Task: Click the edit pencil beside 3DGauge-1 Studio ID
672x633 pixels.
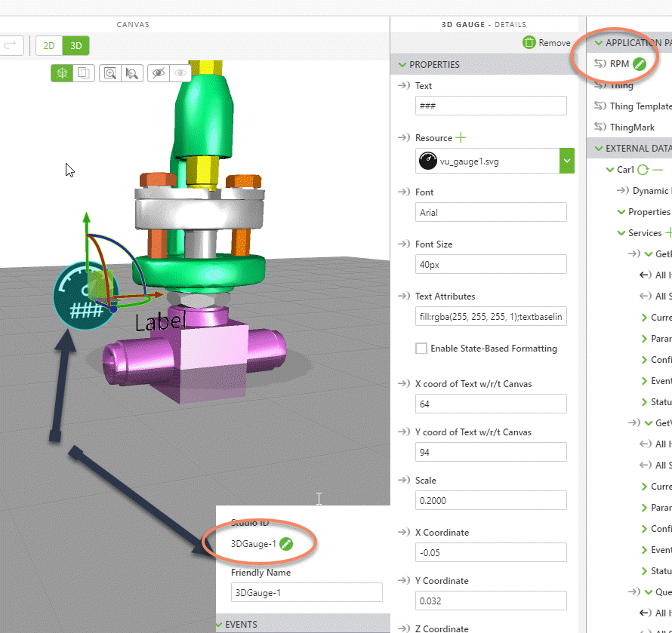Action: click(x=285, y=544)
